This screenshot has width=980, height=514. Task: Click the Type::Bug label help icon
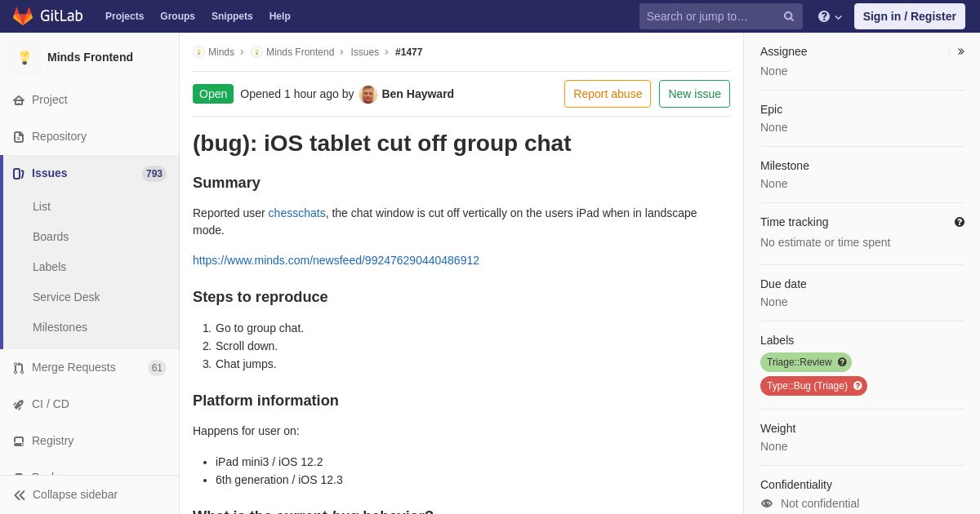pos(857,386)
